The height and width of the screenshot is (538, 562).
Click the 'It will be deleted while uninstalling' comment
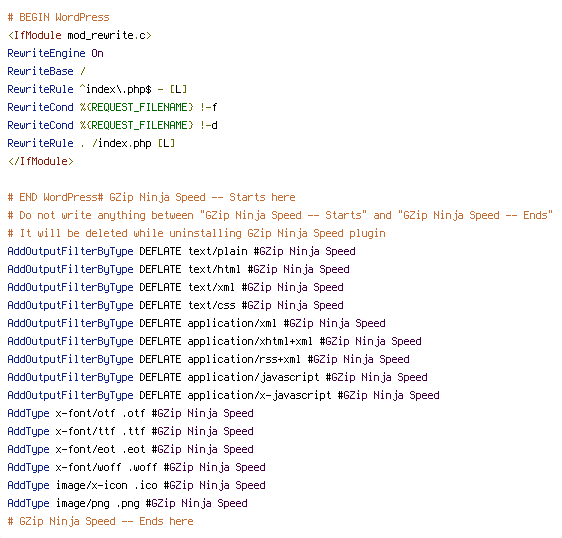pyautogui.click(x=196, y=233)
